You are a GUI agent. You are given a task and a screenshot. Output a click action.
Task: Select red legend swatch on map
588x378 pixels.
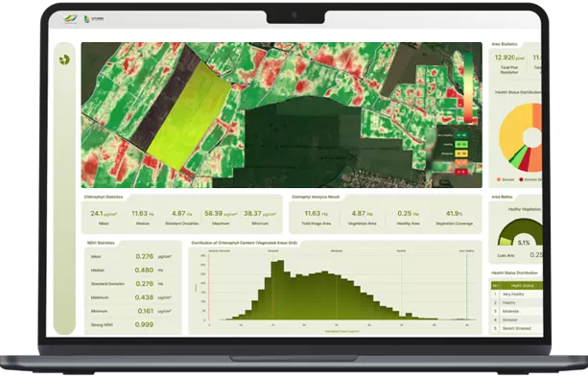pos(460,172)
